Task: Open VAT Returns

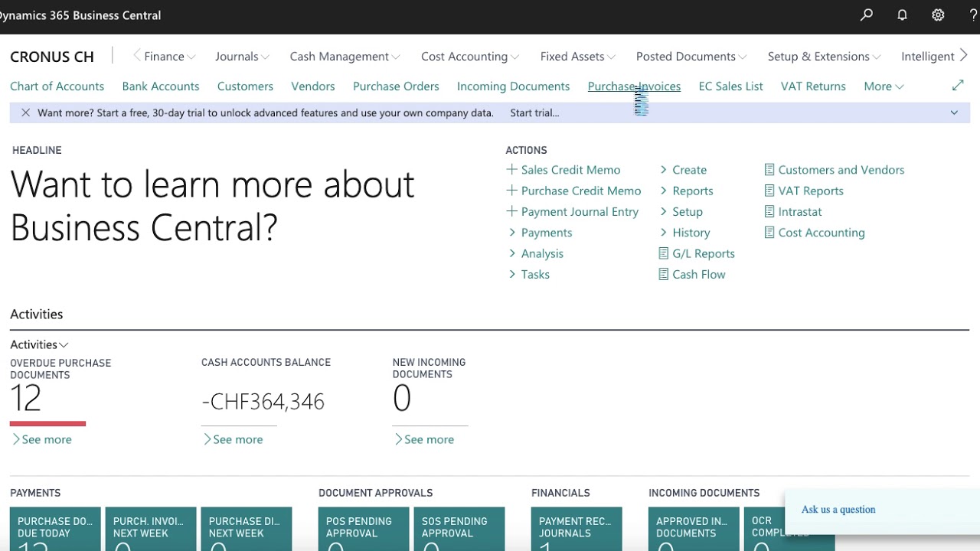Action: tap(813, 86)
